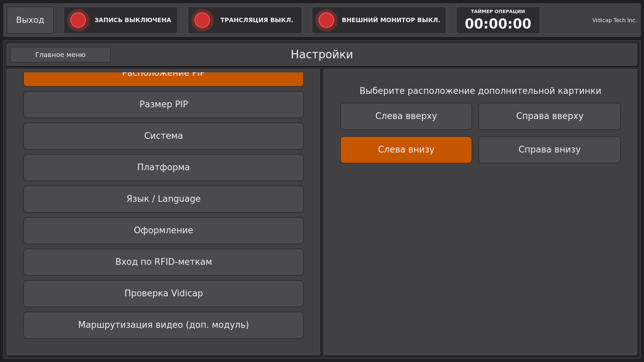This screenshot has height=362, width=644.
Task: Toggle the 'ТРАНСЛЯЦИЯ ВЫКЛ.' broadcast switch
Action: pos(245,20)
